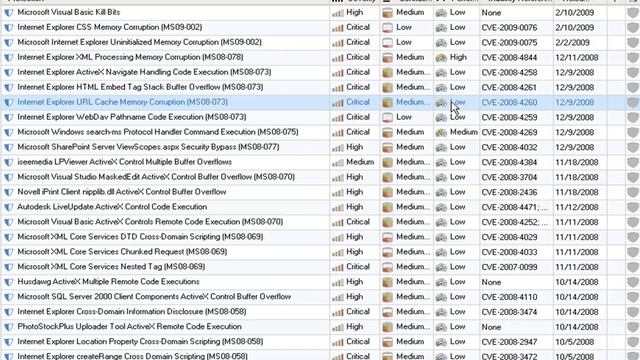Screen dimensions: 640x360
Task: Select Microsoft XML Core Services DTD Cross-Domain Scripting name
Action: (x=140, y=237)
